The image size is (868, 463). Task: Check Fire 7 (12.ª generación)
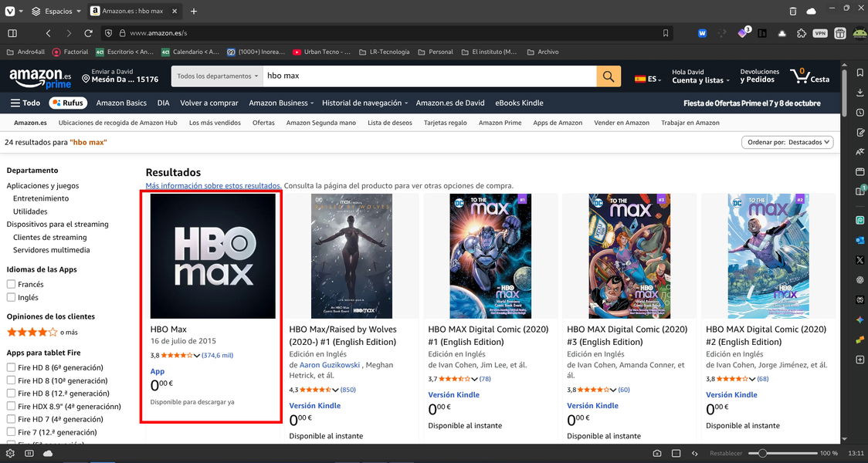point(11,433)
